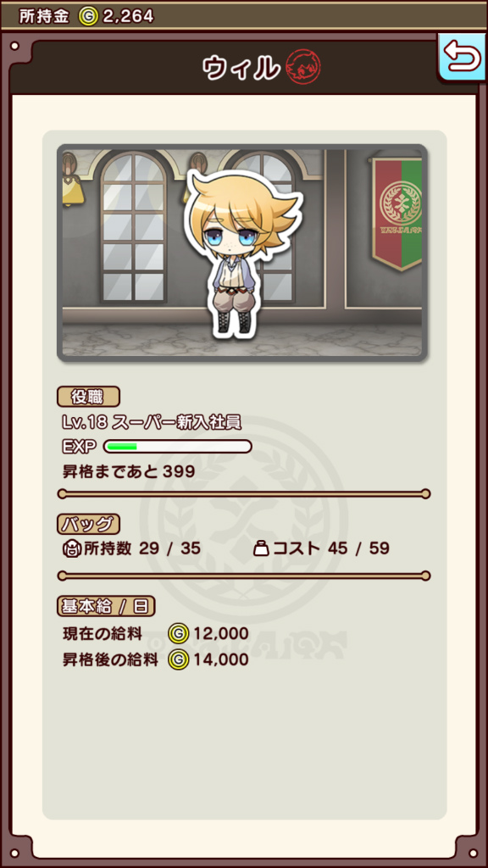Click the weight icon beside コスト
This screenshot has height=868, width=488.
point(261,548)
